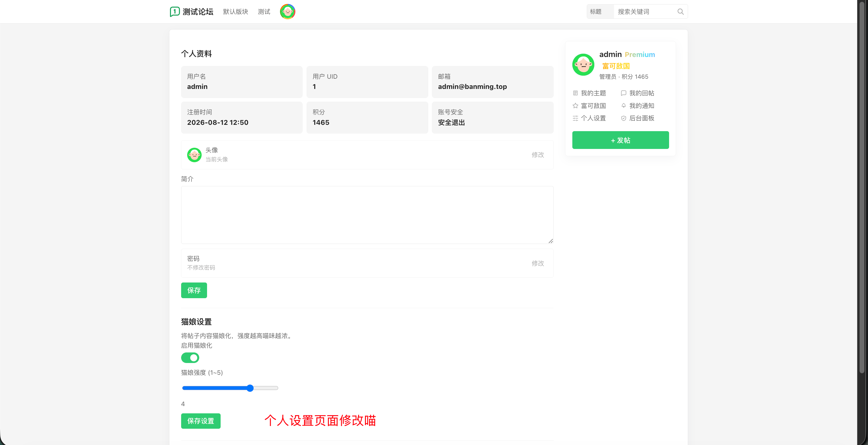Open the forum logo home icon

click(x=175, y=12)
